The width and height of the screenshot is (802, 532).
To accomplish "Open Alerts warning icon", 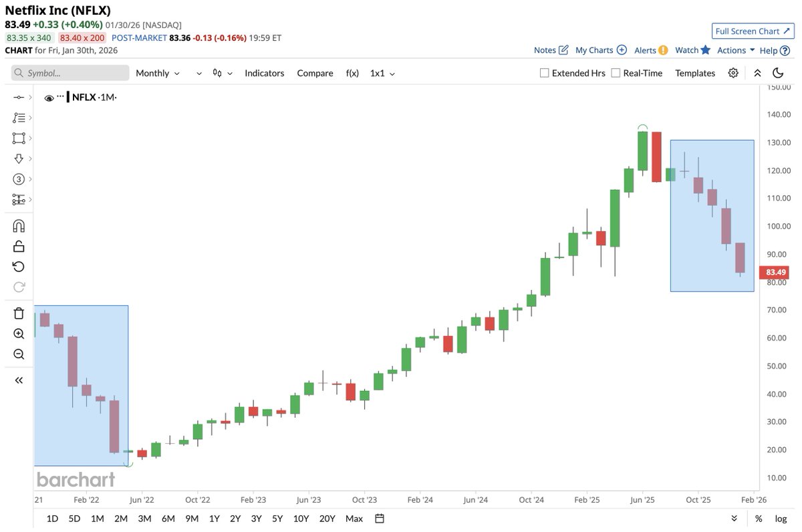I will click(x=663, y=49).
